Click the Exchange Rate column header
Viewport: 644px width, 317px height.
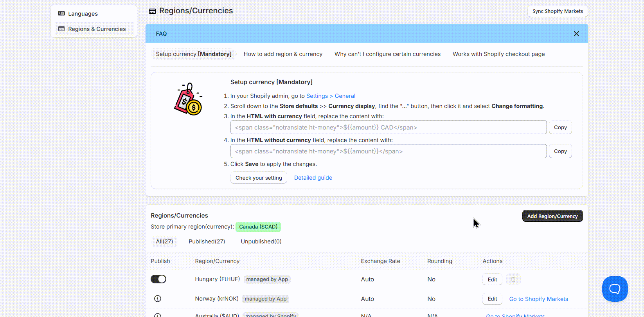pos(380,261)
